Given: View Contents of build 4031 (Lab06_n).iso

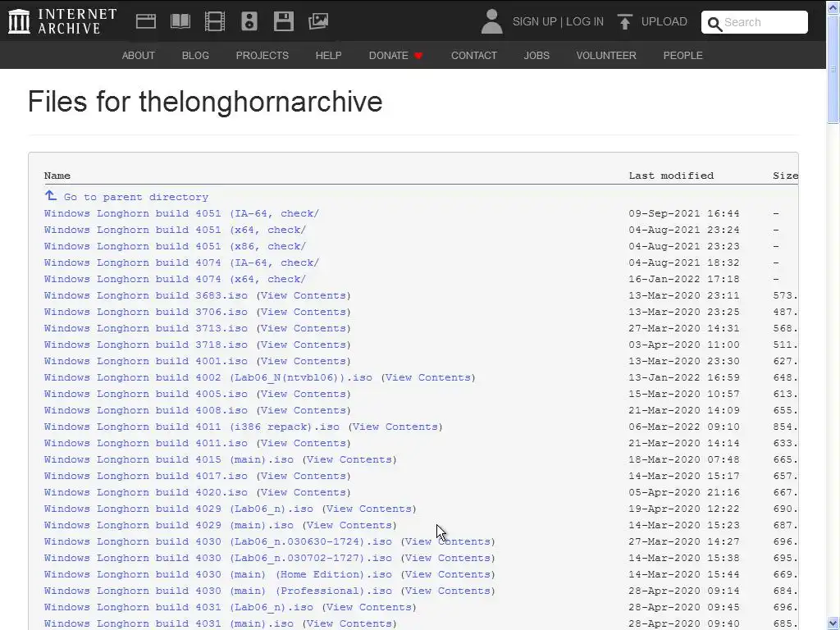Looking at the screenshot, I should coord(369,608).
